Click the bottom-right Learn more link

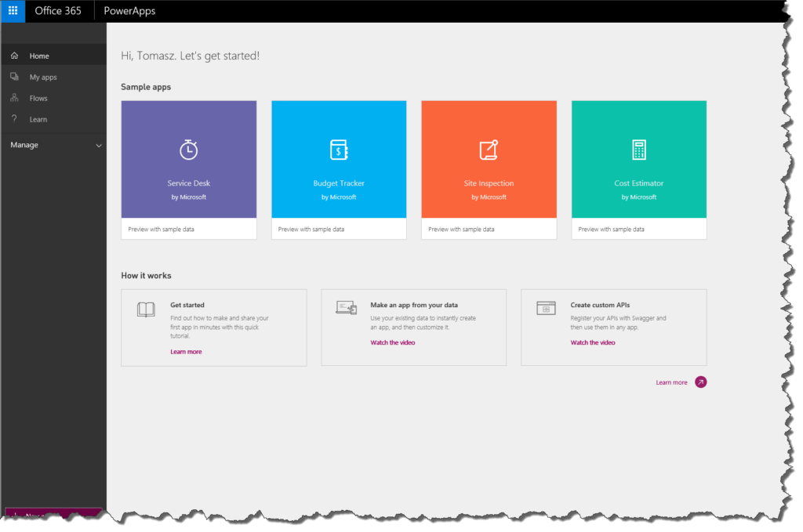(671, 382)
